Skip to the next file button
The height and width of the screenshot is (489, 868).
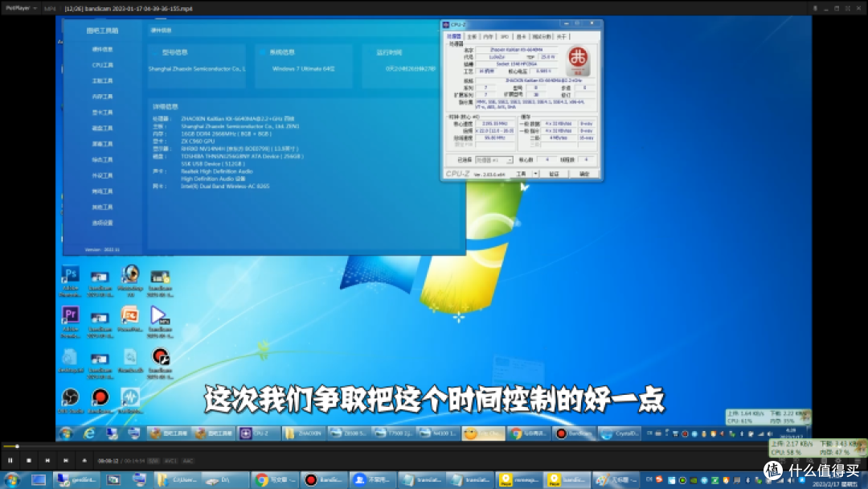[66, 460]
